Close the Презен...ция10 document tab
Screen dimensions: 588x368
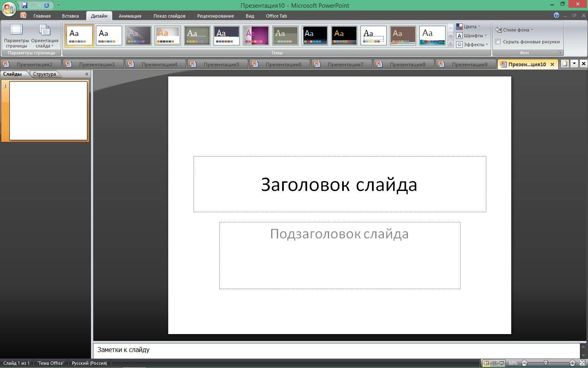552,64
